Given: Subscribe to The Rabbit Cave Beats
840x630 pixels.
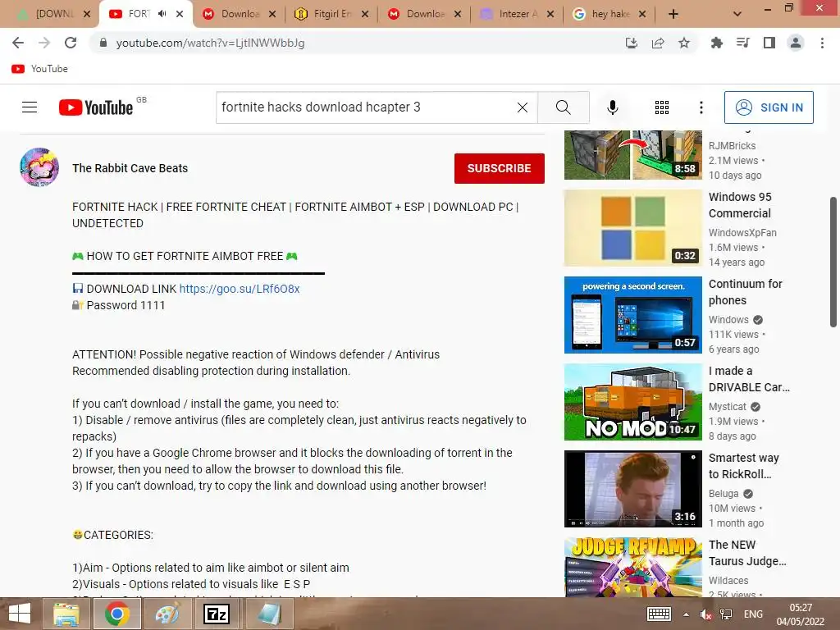Looking at the screenshot, I should 500,168.
